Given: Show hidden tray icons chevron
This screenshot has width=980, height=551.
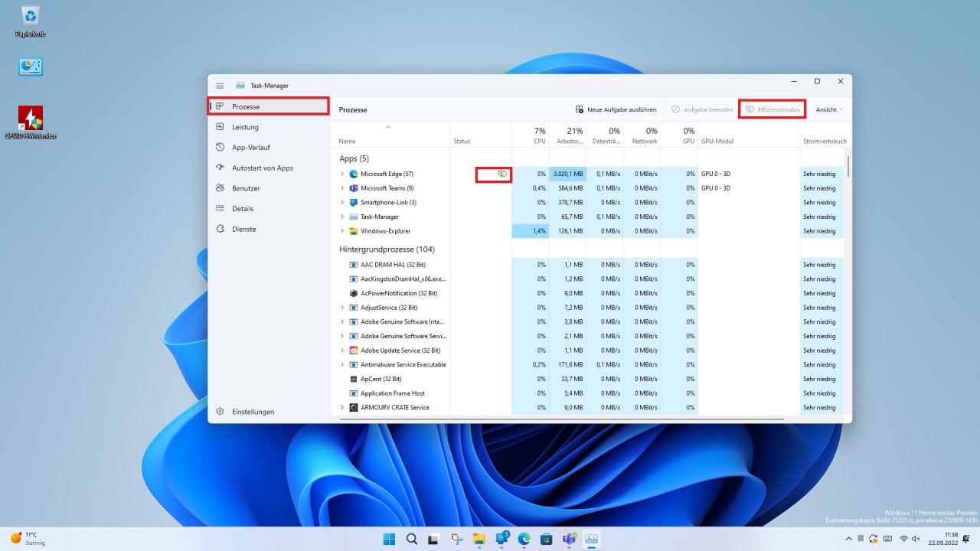Looking at the screenshot, I should [850, 539].
